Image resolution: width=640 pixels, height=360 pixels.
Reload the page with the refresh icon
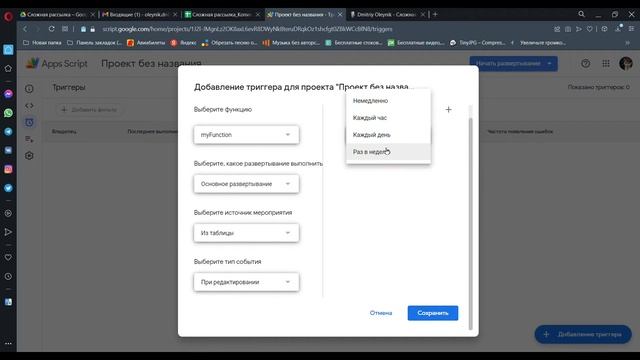(x=51, y=29)
